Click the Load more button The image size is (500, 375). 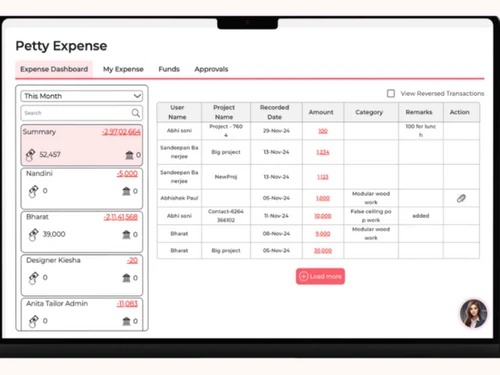320,276
